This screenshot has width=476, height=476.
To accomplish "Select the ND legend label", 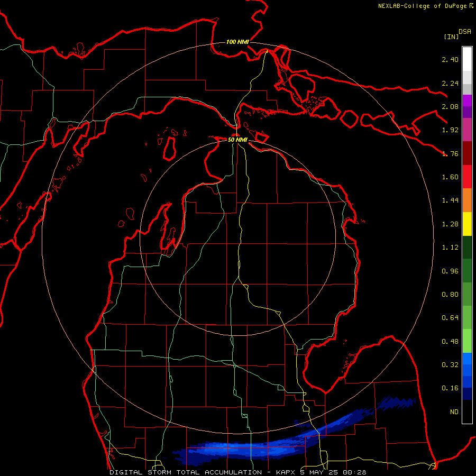I will tap(454, 412).
